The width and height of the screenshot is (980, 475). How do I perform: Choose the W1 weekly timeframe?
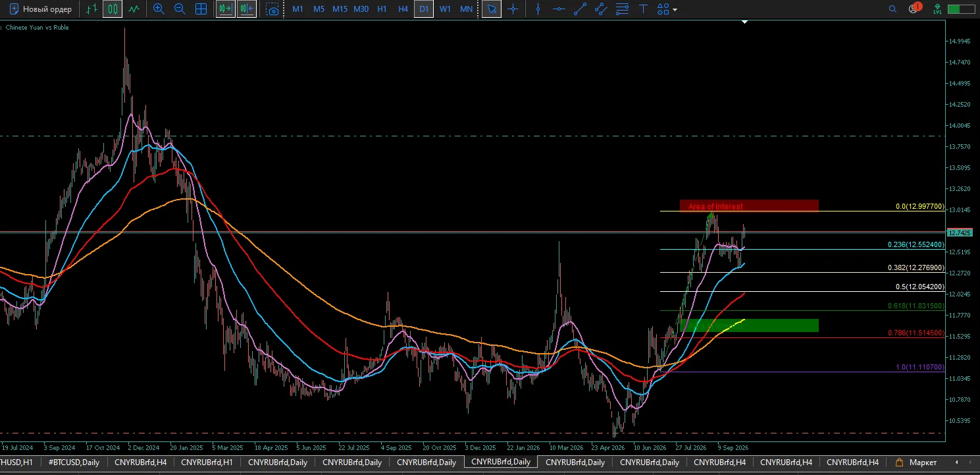tap(445, 9)
